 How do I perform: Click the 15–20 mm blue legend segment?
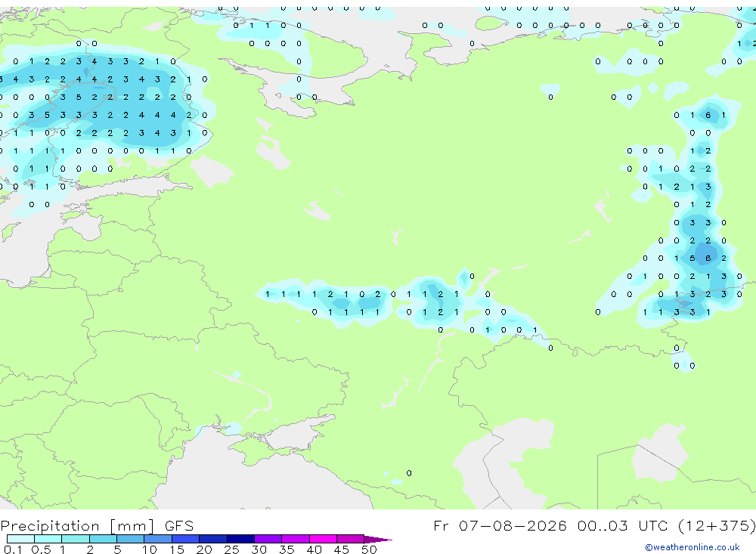186,539
